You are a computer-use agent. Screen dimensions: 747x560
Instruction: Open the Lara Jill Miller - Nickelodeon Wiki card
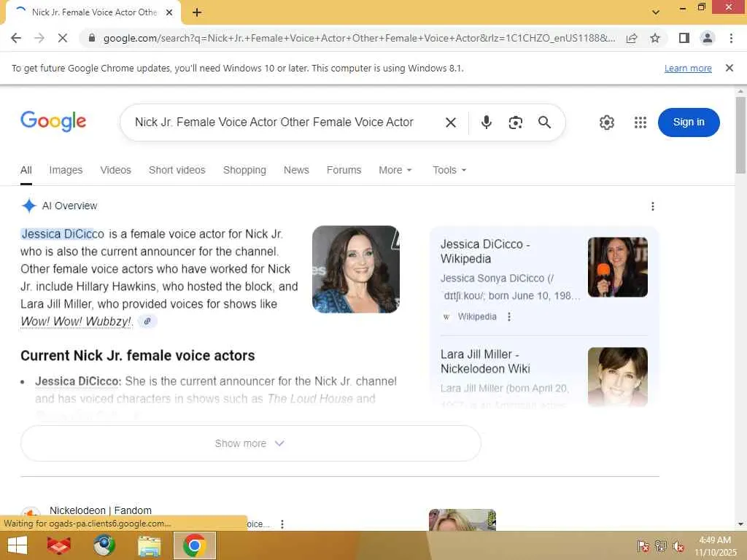click(485, 362)
